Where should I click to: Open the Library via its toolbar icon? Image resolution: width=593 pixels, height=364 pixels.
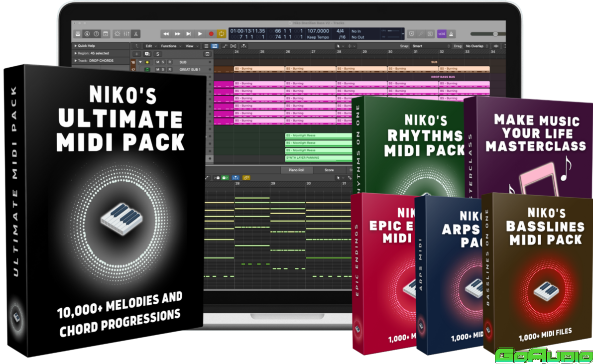[x=78, y=34]
